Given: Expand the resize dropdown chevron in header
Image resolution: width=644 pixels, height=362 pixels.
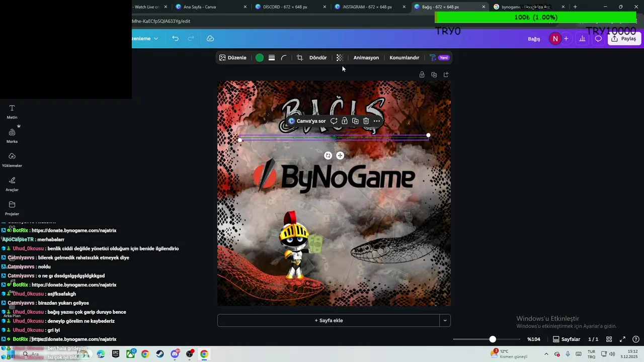Looking at the screenshot, I should point(156,39).
